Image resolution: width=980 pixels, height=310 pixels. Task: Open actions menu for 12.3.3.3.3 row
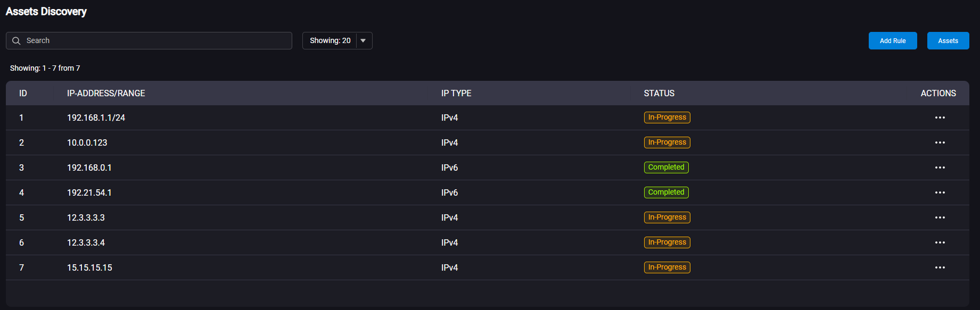940,217
